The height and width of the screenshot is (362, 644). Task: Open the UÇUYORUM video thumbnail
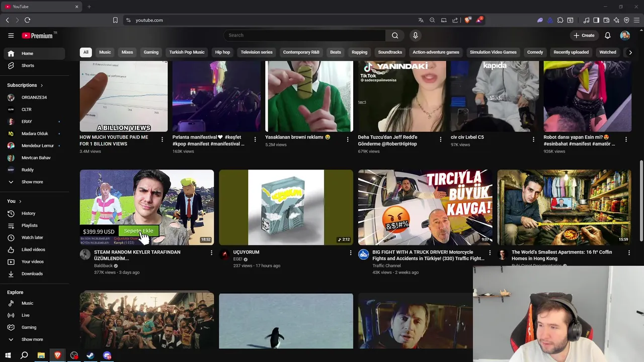click(286, 207)
